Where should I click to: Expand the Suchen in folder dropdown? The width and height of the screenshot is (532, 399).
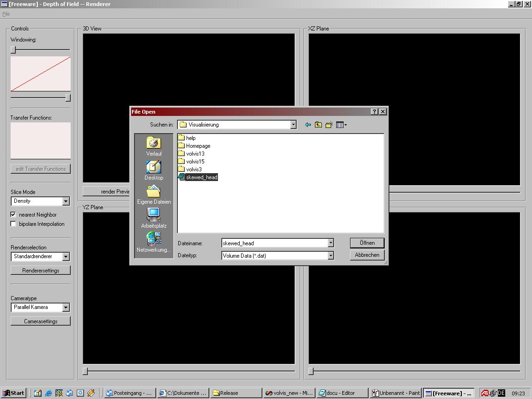click(293, 125)
